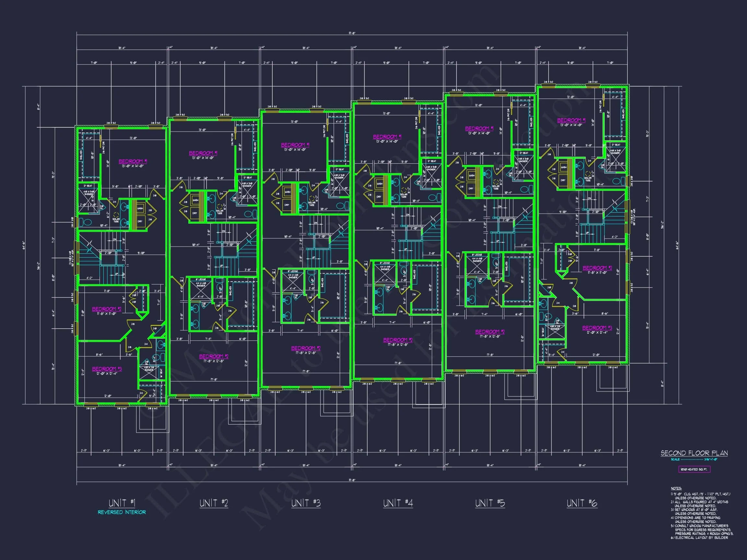
Task: Select the UNIT #4 label
Action: 398,503
